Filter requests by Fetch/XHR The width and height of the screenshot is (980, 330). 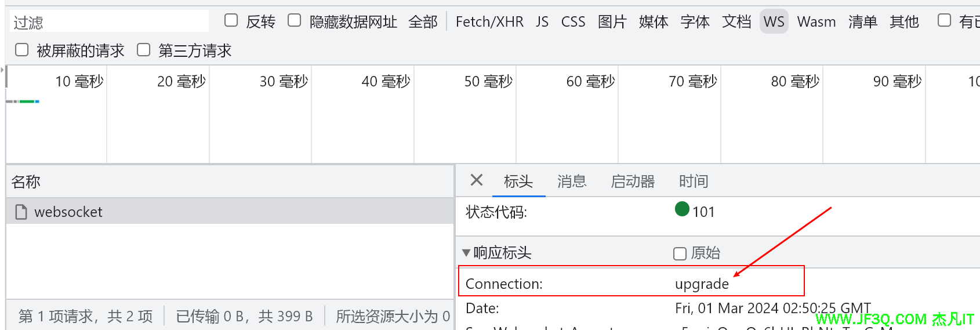489,22
